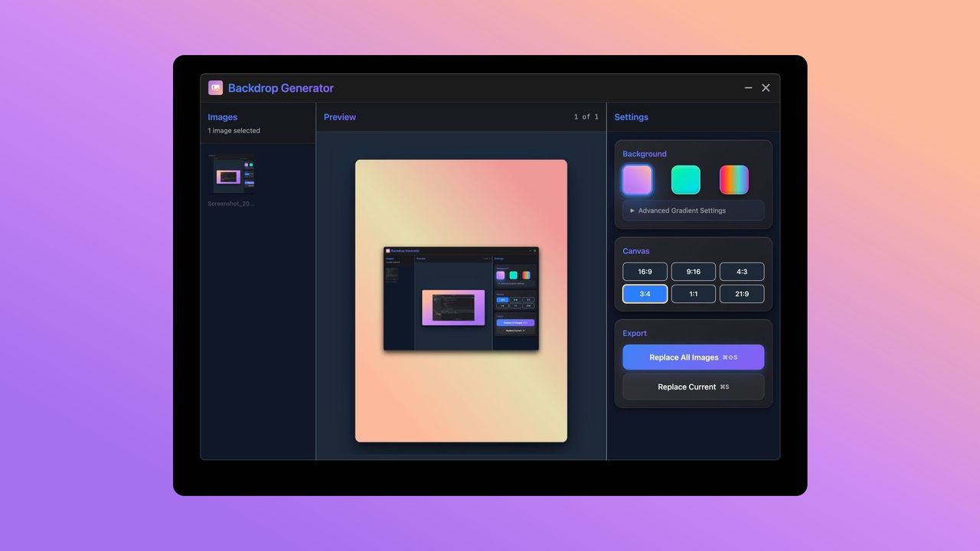980x551 pixels.
Task: Click the '1 of 1' preview counter
Action: (x=586, y=117)
